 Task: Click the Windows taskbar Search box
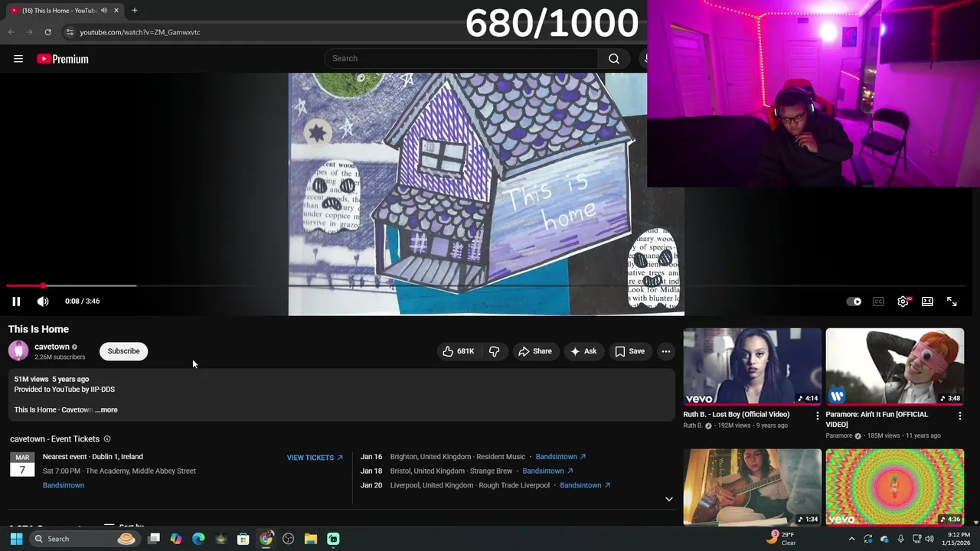click(84, 539)
